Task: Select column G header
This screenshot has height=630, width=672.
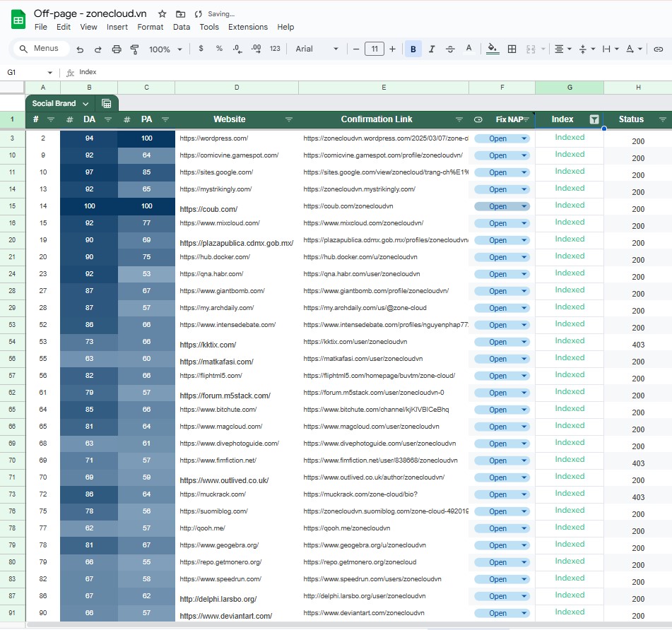Action: click(x=570, y=88)
